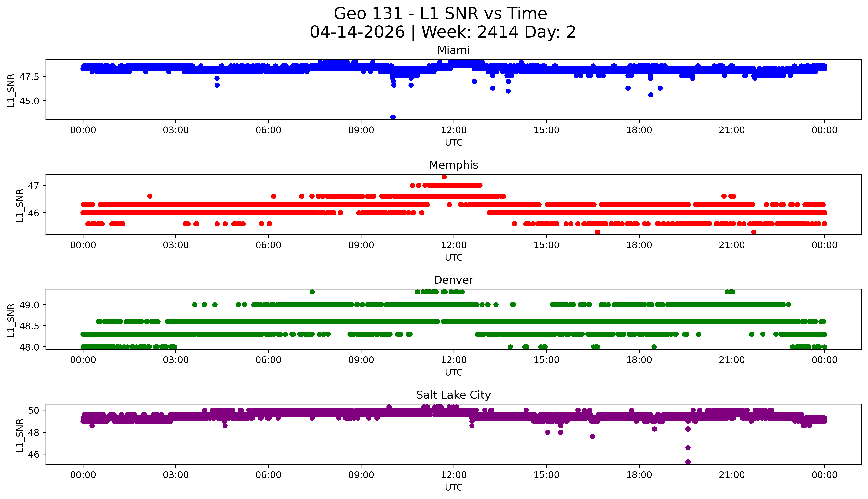Click the UTC axis label under Miami plot
868x499 pixels.
point(454,143)
